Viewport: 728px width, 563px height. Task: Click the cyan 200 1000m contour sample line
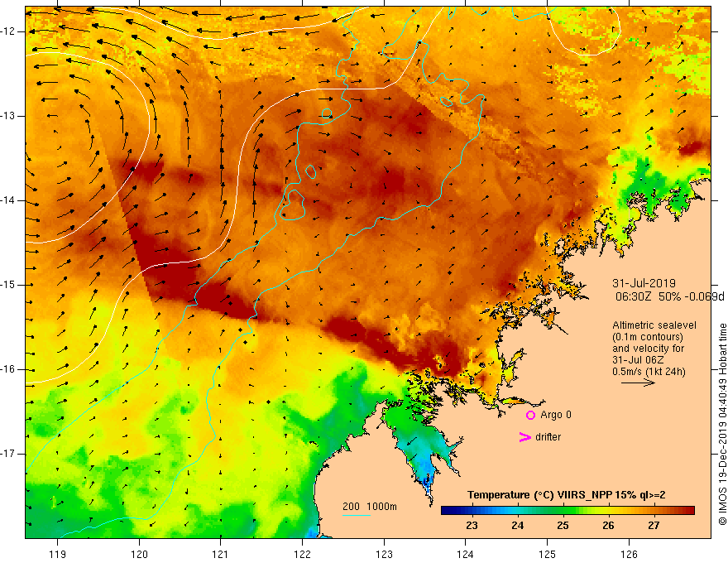[x=357, y=515]
